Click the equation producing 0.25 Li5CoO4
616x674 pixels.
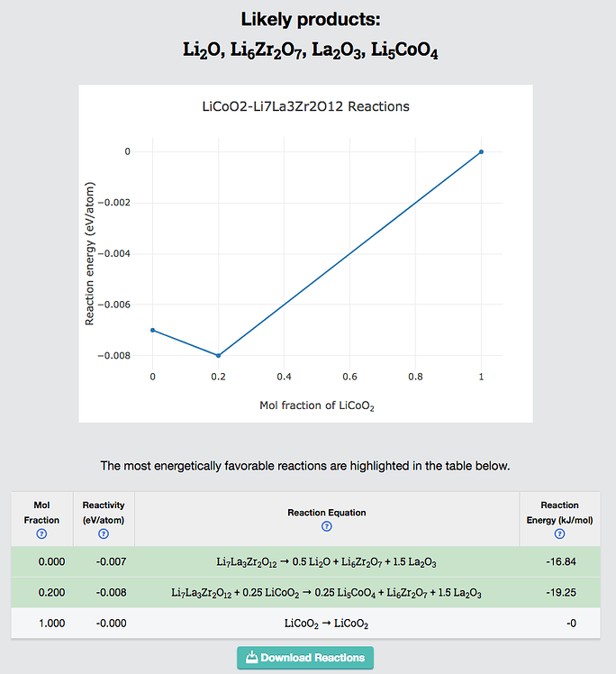coord(327,593)
